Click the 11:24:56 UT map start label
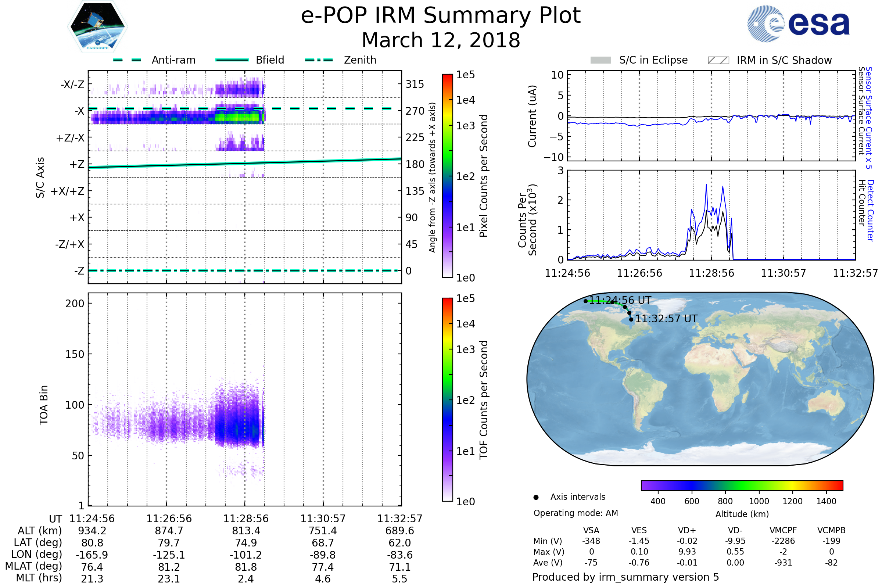Screen dimensions: 882x588 [620, 300]
